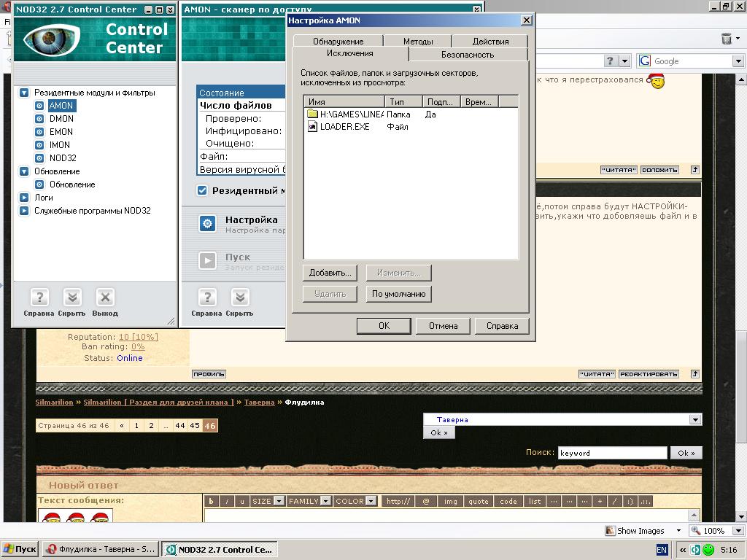Open Справка icon in Control Center

pyautogui.click(x=39, y=297)
